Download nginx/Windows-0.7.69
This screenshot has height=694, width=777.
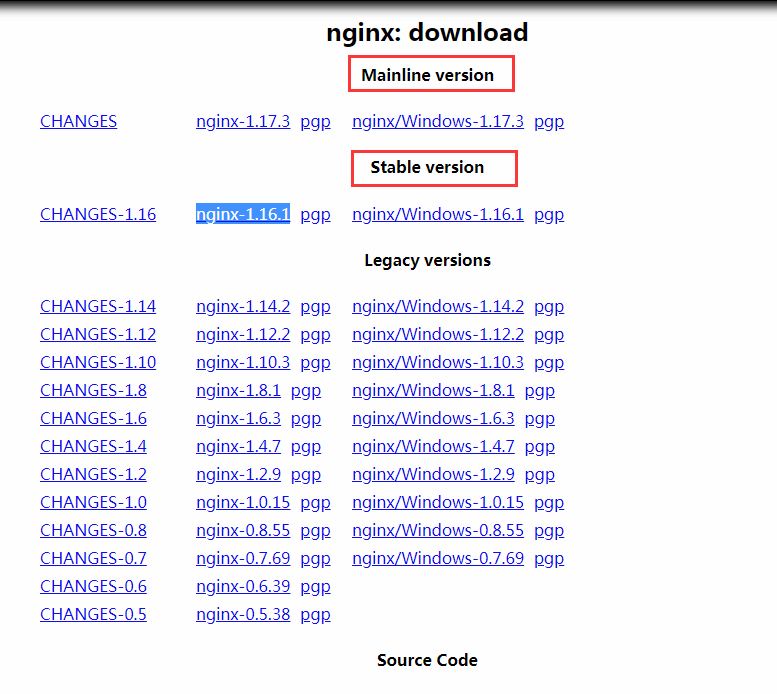(438, 558)
